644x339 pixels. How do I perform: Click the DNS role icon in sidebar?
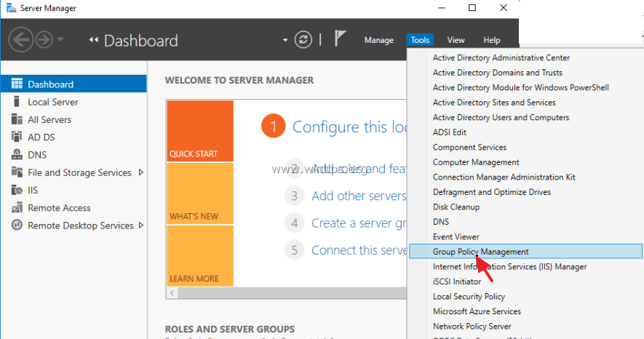pyautogui.click(x=17, y=154)
